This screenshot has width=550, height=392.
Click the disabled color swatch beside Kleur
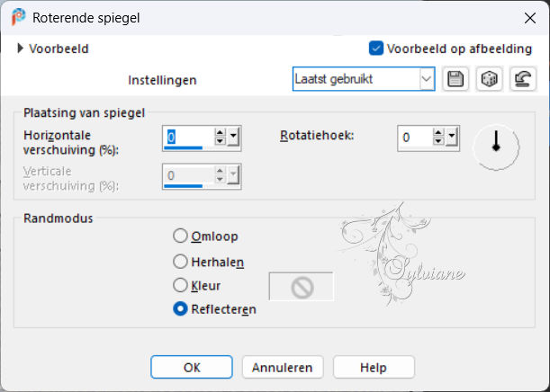[302, 286]
